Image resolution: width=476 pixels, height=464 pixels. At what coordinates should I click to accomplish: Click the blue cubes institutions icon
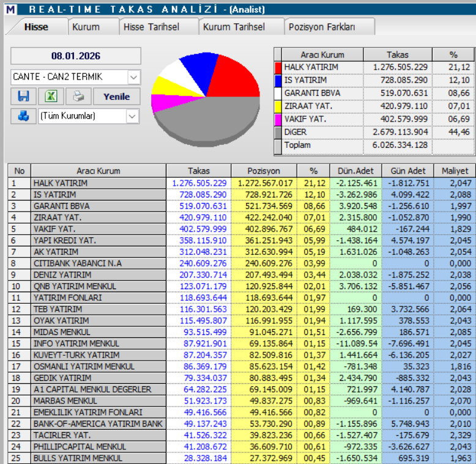point(23,116)
